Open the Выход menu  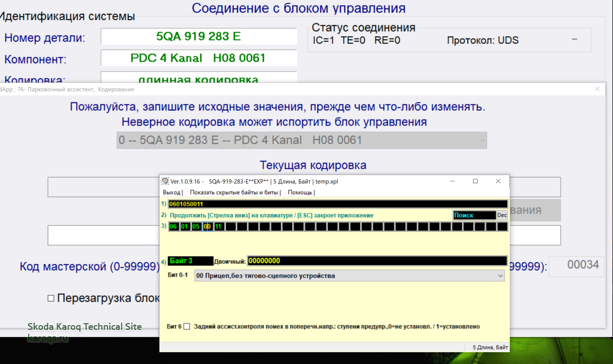(171, 193)
